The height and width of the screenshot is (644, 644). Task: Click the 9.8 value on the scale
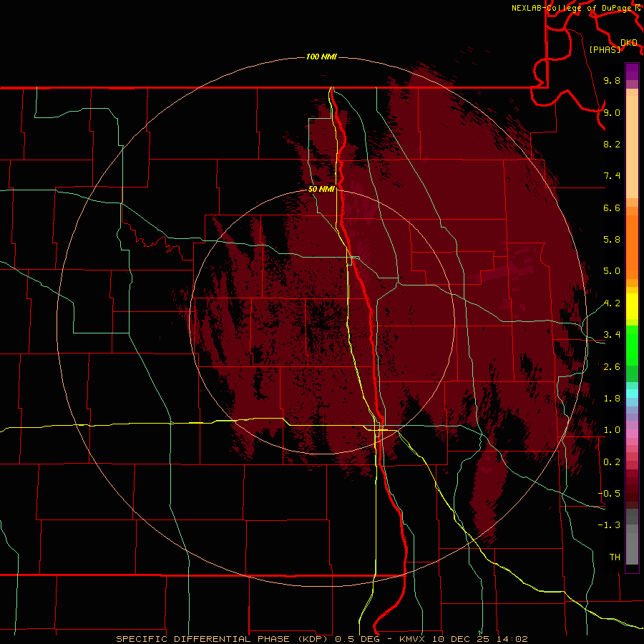point(612,80)
